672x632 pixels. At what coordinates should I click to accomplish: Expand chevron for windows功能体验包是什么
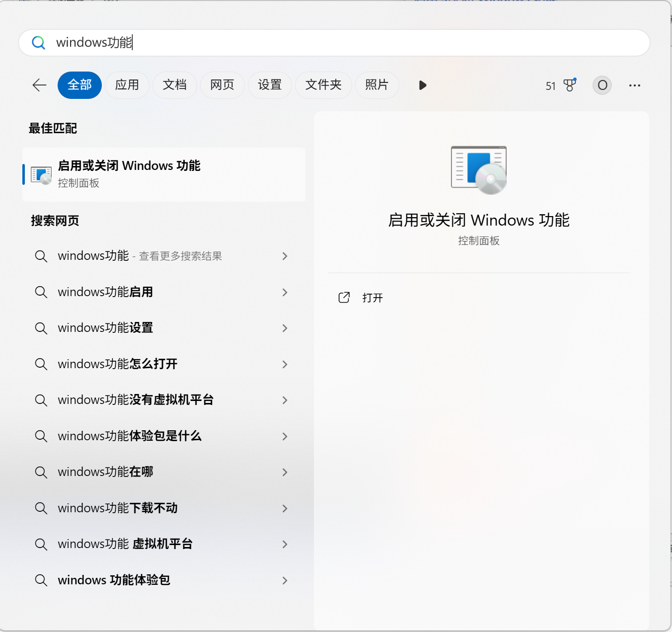point(285,436)
